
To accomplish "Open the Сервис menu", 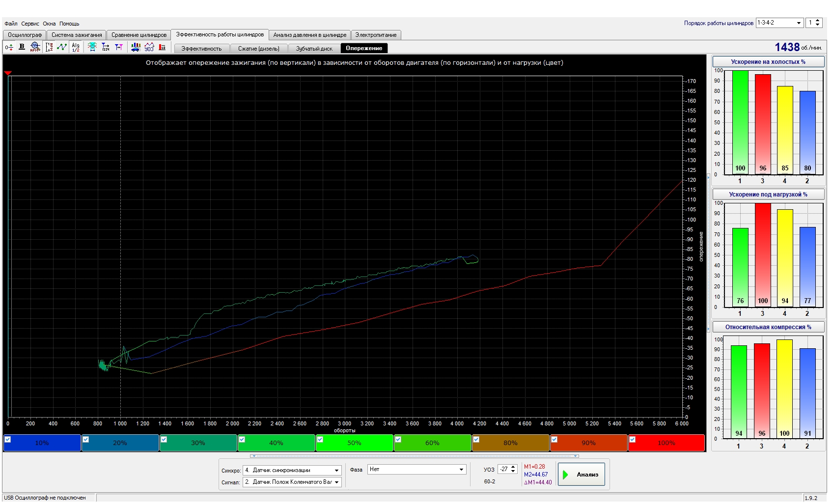I will click(x=30, y=24).
